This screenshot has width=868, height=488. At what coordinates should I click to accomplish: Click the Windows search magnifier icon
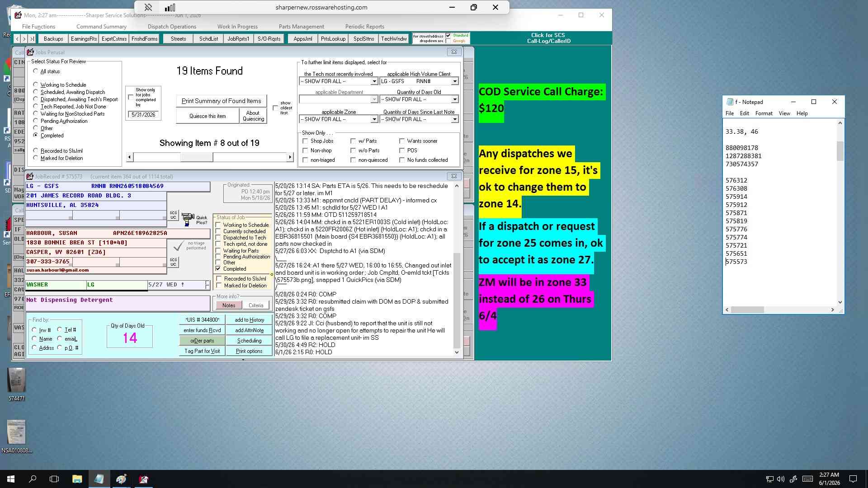click(33, 479)
